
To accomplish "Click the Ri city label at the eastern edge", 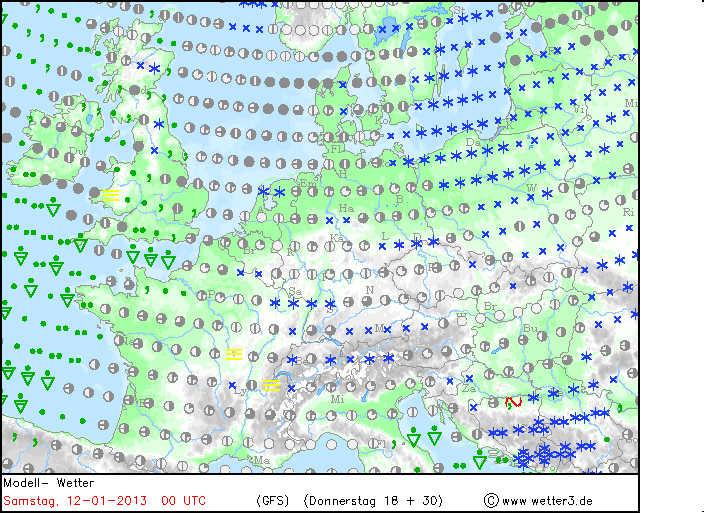I will pyautogui.click(x=628, y=213).
